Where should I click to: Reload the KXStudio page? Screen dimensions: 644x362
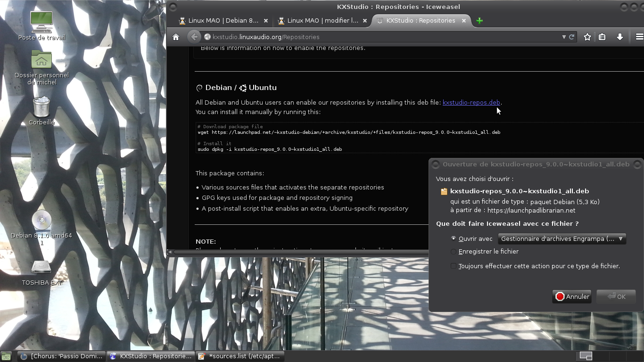572,37
